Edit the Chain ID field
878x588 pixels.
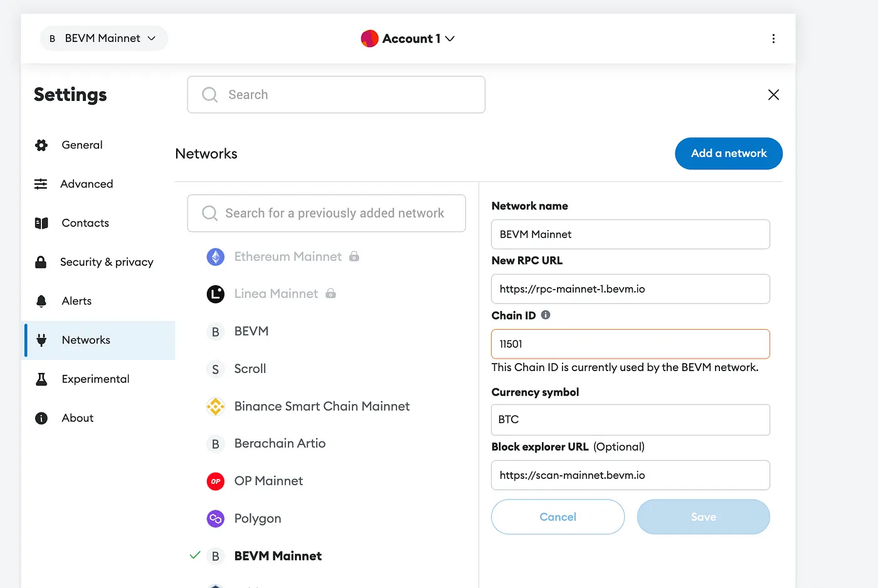point(630,344)
